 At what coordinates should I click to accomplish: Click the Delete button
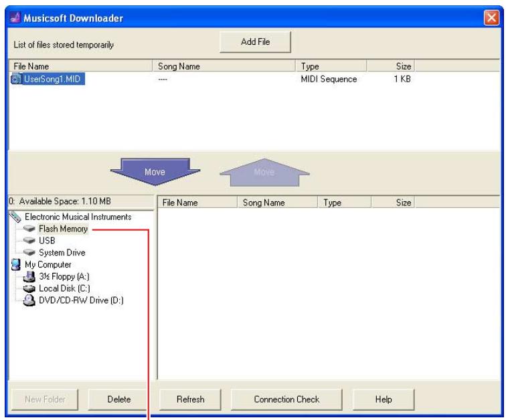tap(118, 399)
